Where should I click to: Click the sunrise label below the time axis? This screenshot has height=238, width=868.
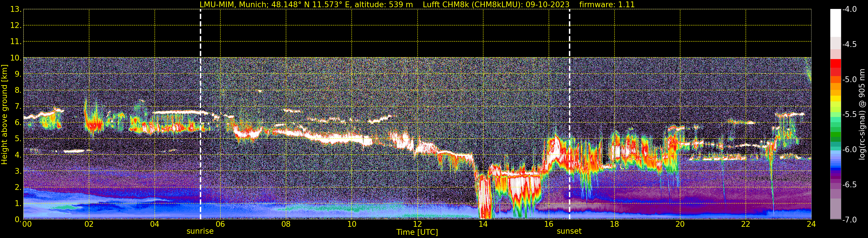200,231
